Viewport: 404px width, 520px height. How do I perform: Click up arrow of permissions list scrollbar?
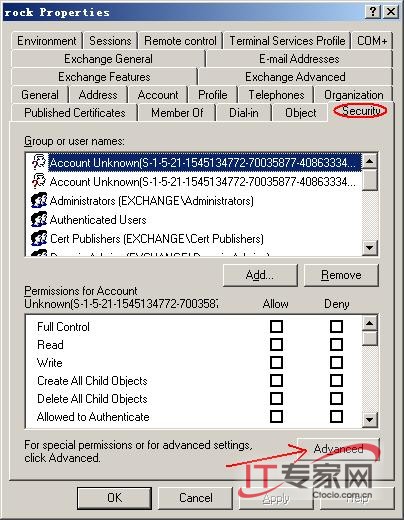click(369, 323)
